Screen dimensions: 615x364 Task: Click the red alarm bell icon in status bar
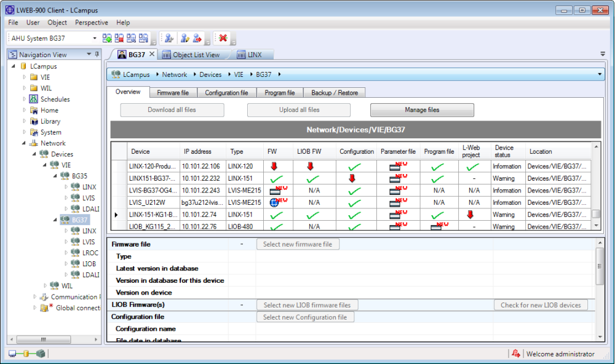[x=515, y=354]
